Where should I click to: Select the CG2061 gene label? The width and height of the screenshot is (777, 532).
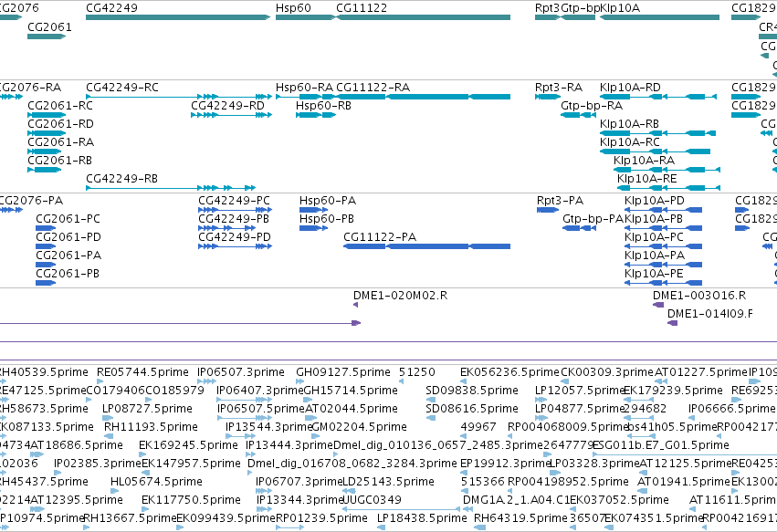[49, 26]
